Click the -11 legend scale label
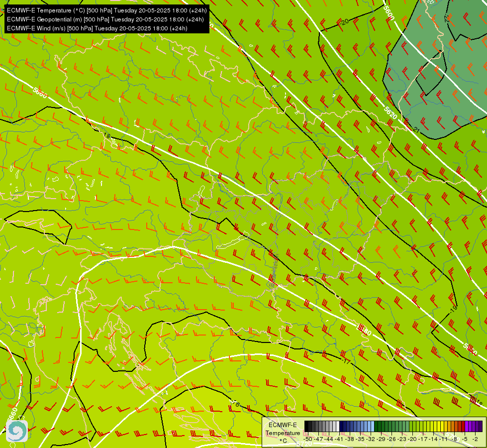 (443, 440)
